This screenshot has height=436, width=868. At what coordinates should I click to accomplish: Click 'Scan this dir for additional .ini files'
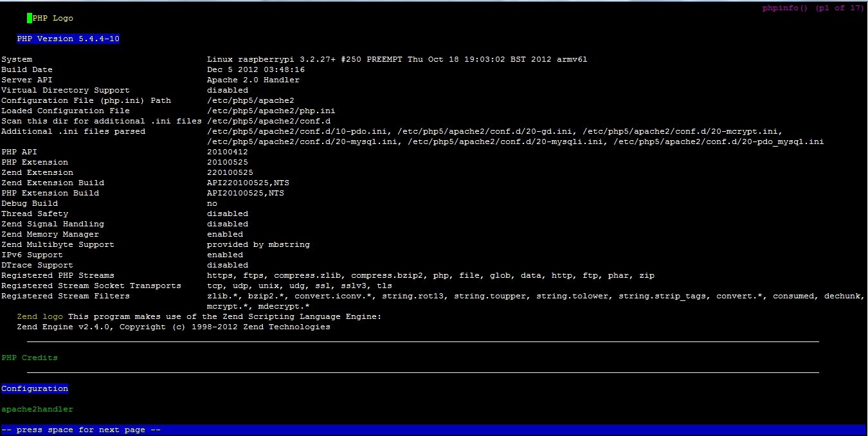pos(102,121)
